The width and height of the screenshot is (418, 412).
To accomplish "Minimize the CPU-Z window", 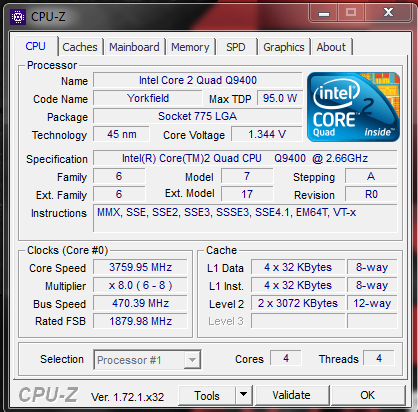I will point(324,13).
